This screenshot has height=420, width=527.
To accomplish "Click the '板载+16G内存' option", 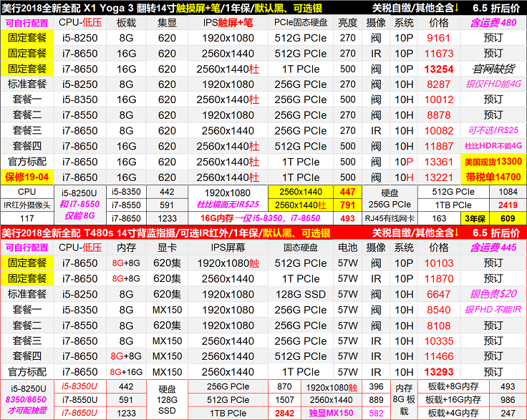I will (453, 400).
